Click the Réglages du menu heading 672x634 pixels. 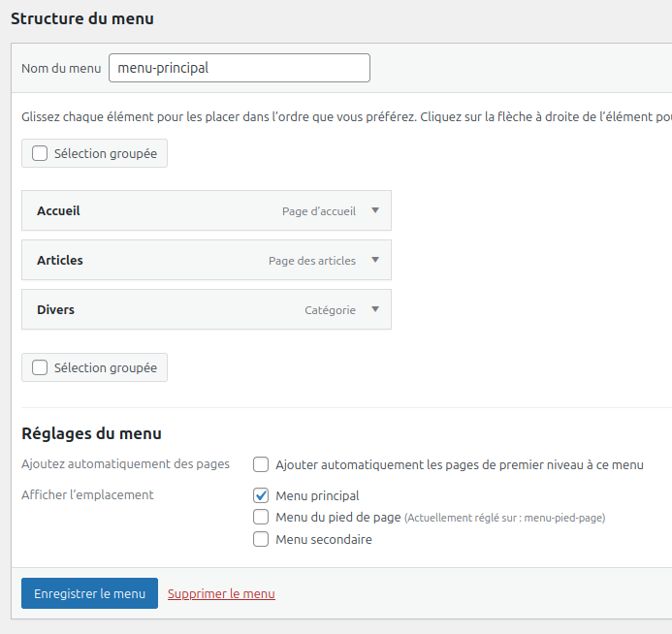click(91, 433)
